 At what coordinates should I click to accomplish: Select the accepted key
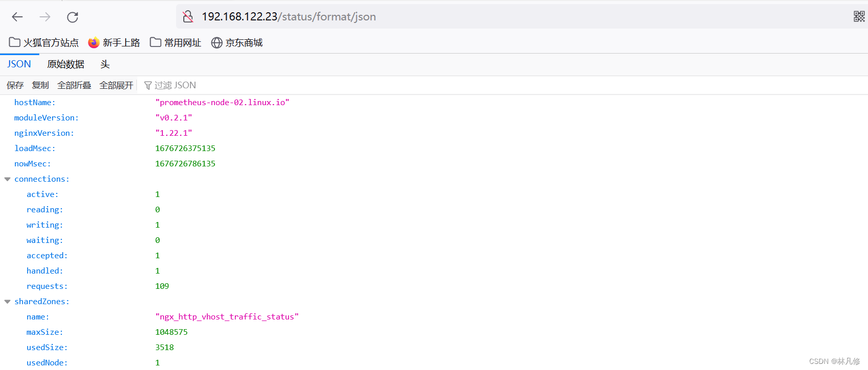pos(47,256)
